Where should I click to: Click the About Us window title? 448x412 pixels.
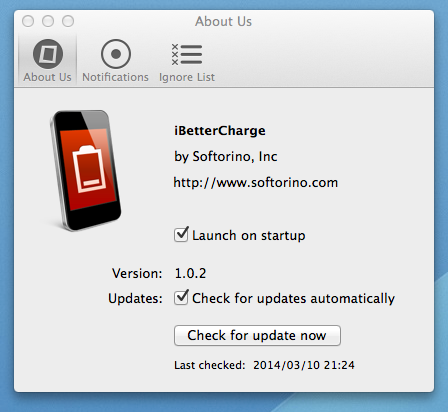click(223, 21)
